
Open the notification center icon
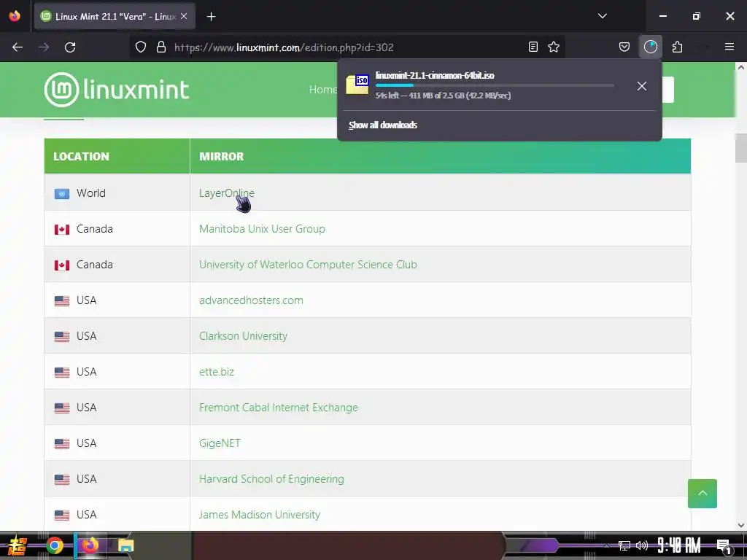point(723,545)
